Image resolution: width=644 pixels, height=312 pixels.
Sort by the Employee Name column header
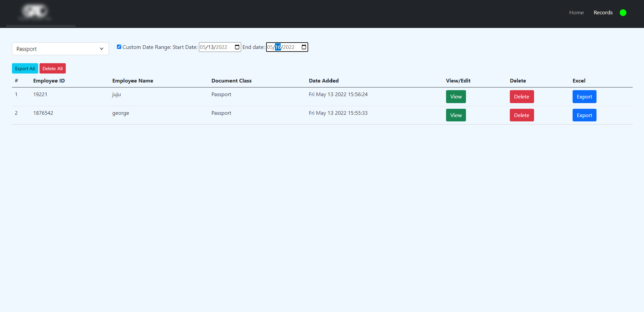click(133, 80)
